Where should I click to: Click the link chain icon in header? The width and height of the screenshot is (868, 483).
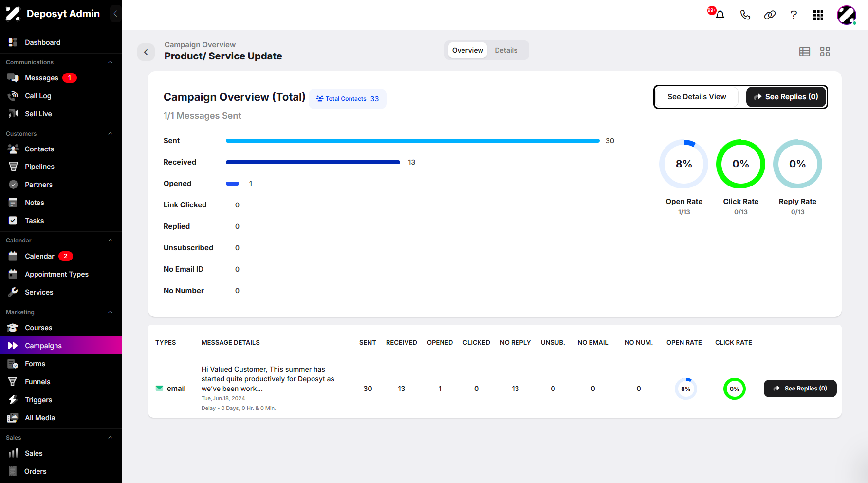770,15
